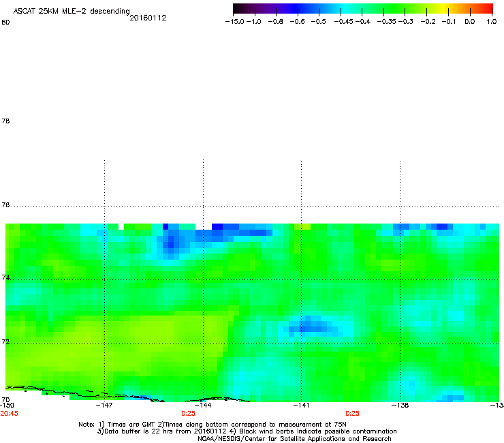Click the date label 20160112
504x443 pixels.
click(148, 18)
